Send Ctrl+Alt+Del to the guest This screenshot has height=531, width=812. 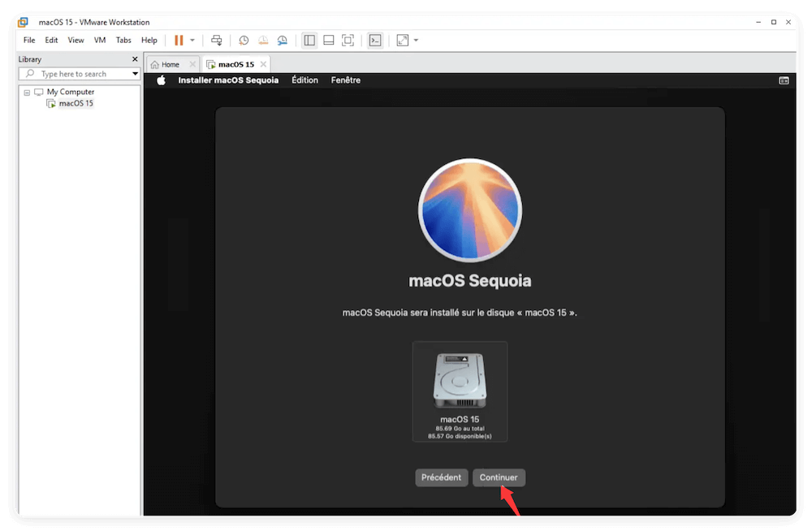pyautogui.click(x=217, y=39)
